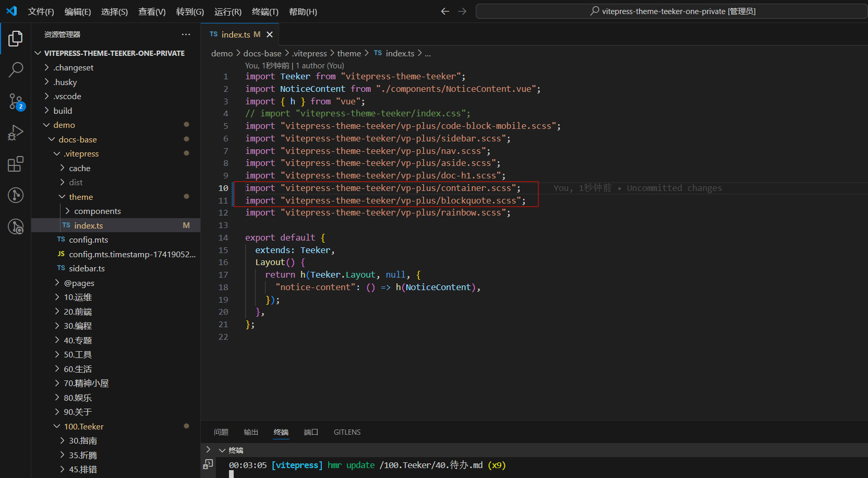This screenshot has height=478, width=868.
Task: Open the 运行(R) menu
Action: tap(228, 11)
